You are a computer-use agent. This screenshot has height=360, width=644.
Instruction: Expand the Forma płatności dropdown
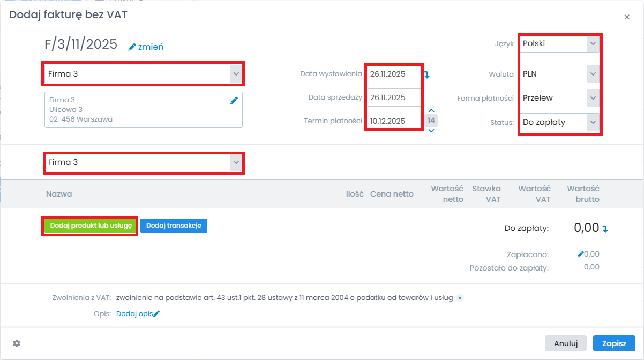coord(592,98)
